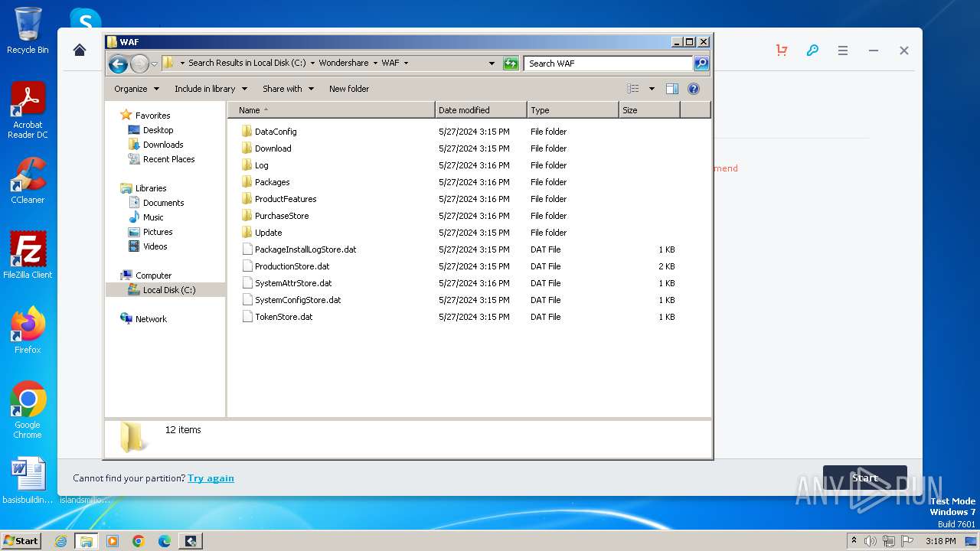Open the hamburger menu in background app
This screenshot has height=551, width=980.
[x=843, y=51]
